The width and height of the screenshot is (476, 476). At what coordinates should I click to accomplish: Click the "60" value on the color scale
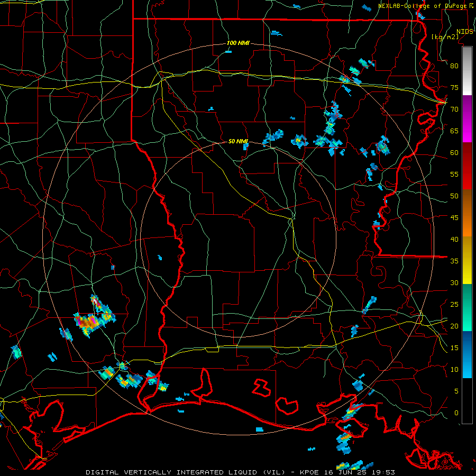point(454,153)
